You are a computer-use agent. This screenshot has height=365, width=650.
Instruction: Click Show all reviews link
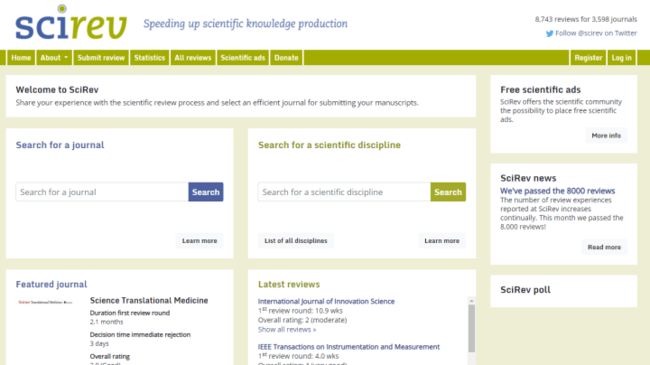click(x=287, y=329)
